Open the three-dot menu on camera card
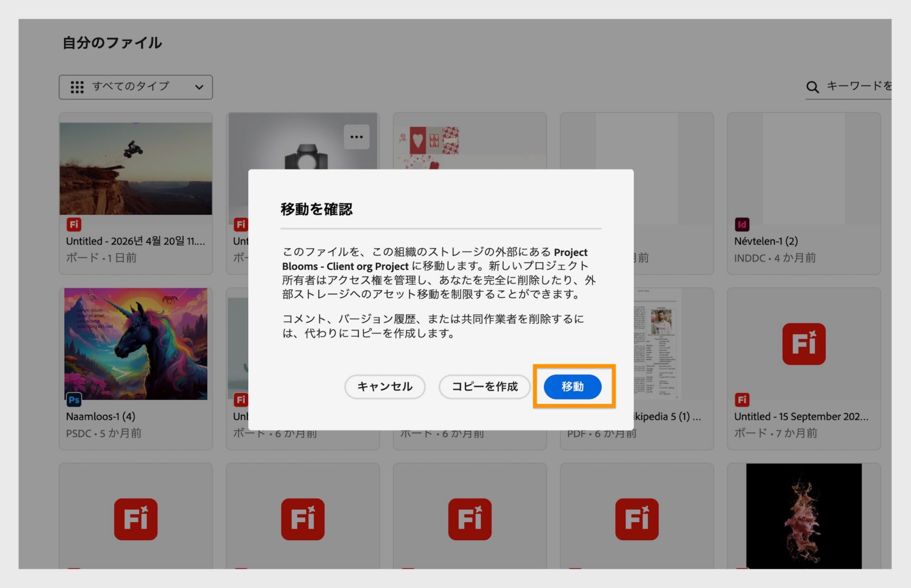911x588 pixels. [356, 137]
